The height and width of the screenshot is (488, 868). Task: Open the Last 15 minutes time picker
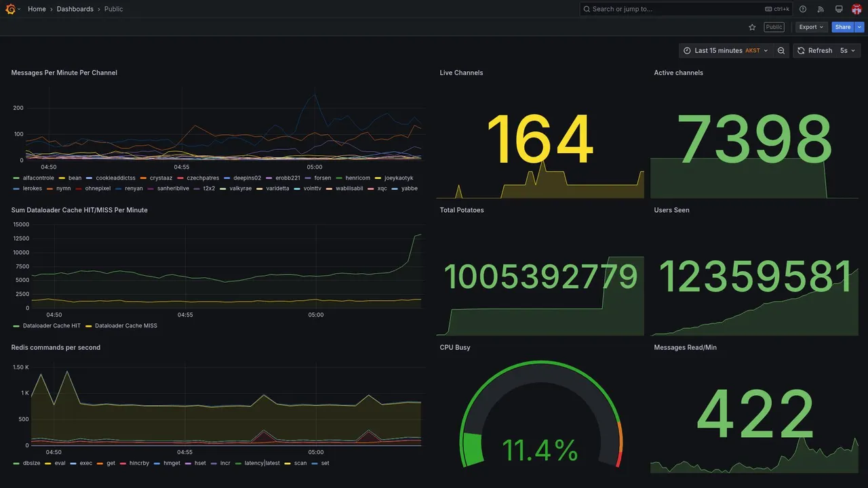coord(726,51)
